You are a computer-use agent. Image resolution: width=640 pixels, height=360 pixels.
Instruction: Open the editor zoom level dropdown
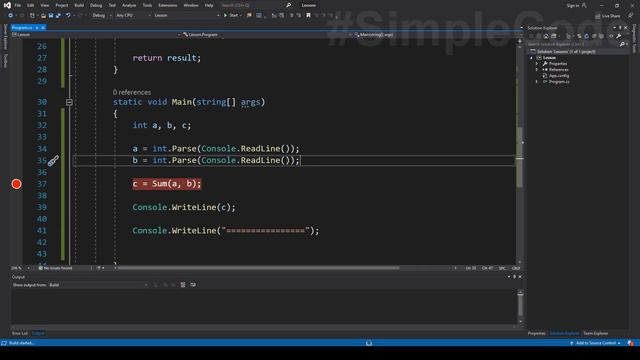[20, 268]
